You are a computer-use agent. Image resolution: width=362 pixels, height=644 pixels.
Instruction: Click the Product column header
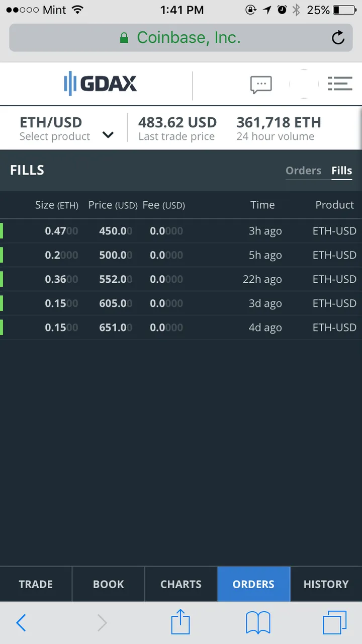(x=335, y=205)
